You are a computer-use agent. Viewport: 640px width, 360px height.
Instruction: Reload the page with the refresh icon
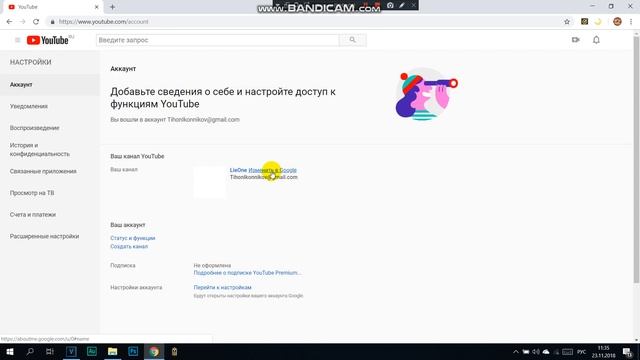[x=36, y=22]
